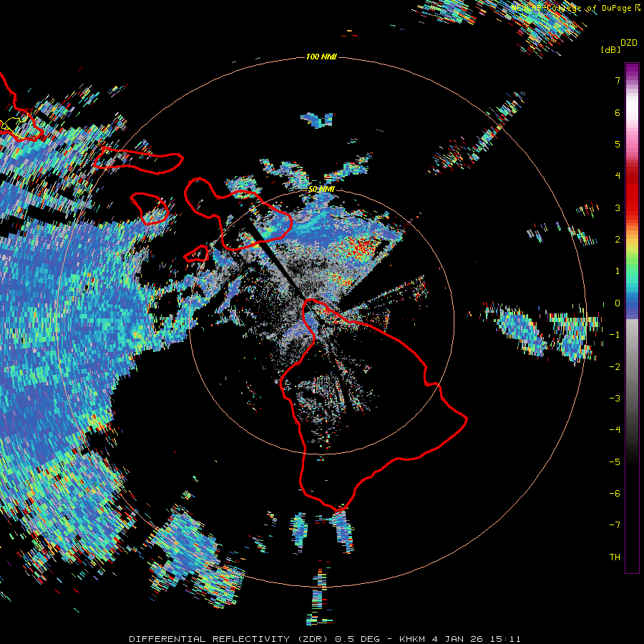Select the "-2" legend value
This screenshot has height=644, width=644.
coord(615,367)
